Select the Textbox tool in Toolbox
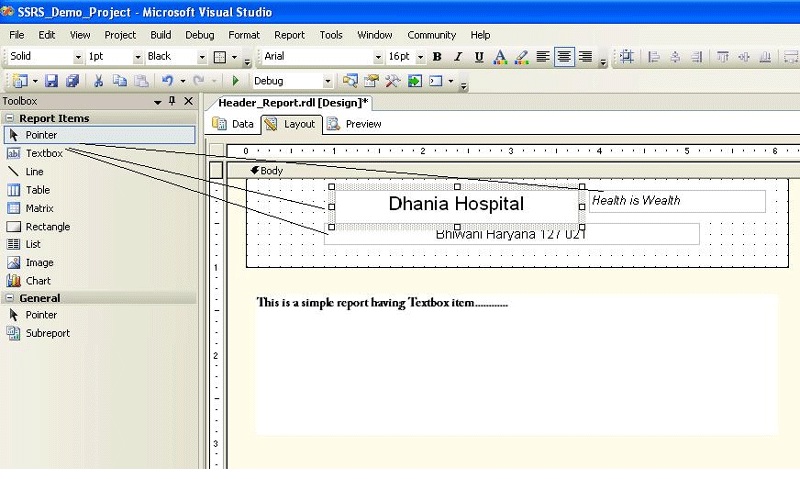Image resolution: width=800 pixels, height=479 pixels. point(99,153)
